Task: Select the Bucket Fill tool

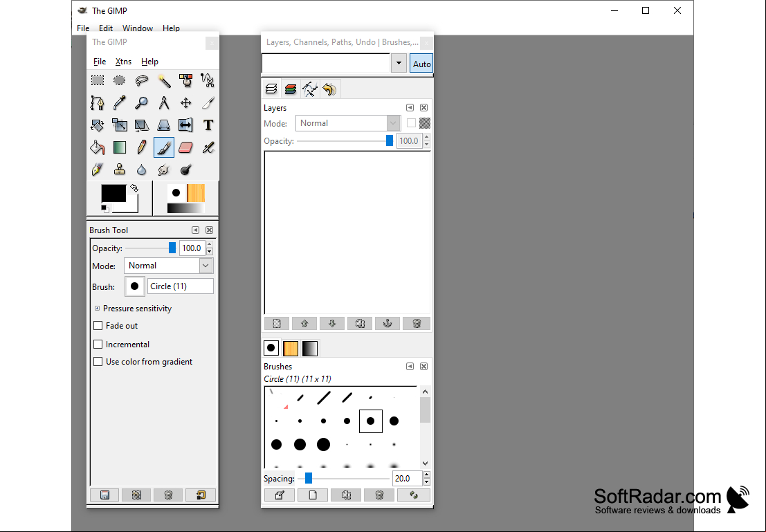Action: (98, 147)
